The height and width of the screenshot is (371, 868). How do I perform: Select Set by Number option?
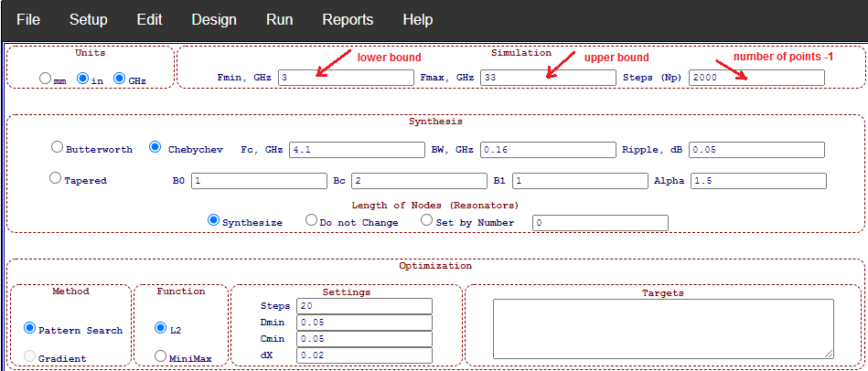pos(426,221)
